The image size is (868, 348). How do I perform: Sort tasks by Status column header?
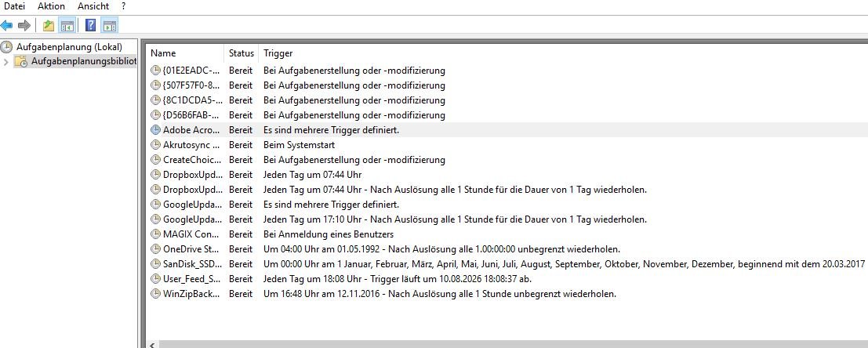click(242, 53)
